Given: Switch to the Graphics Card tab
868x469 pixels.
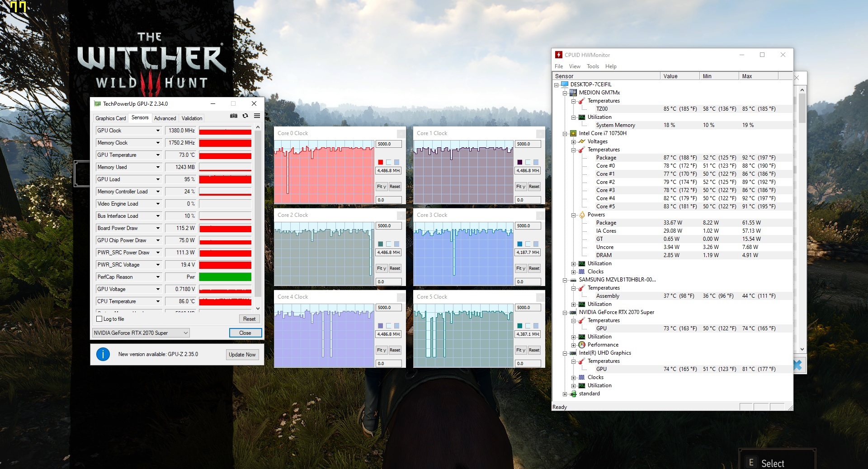Looking at the screenshot, I should click(x=111, y=118).
